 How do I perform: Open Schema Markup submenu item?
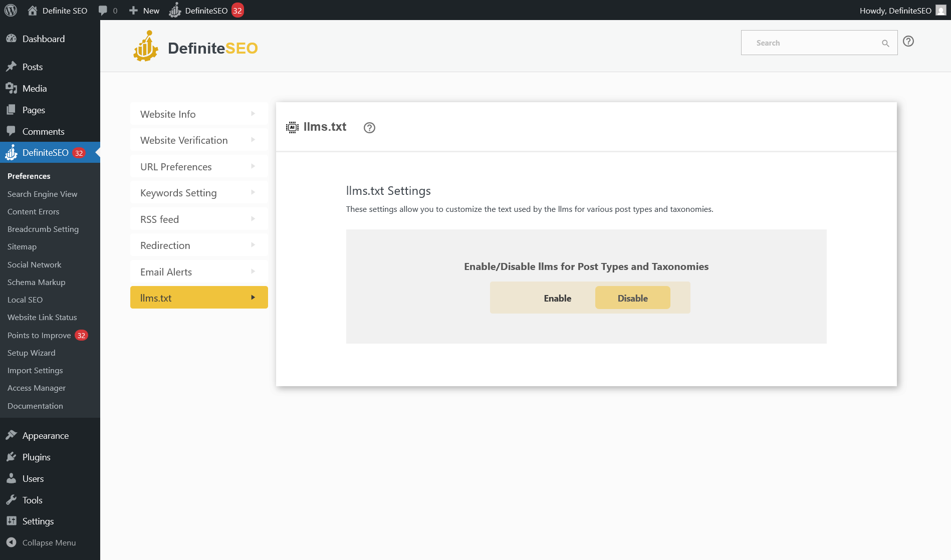37,282
